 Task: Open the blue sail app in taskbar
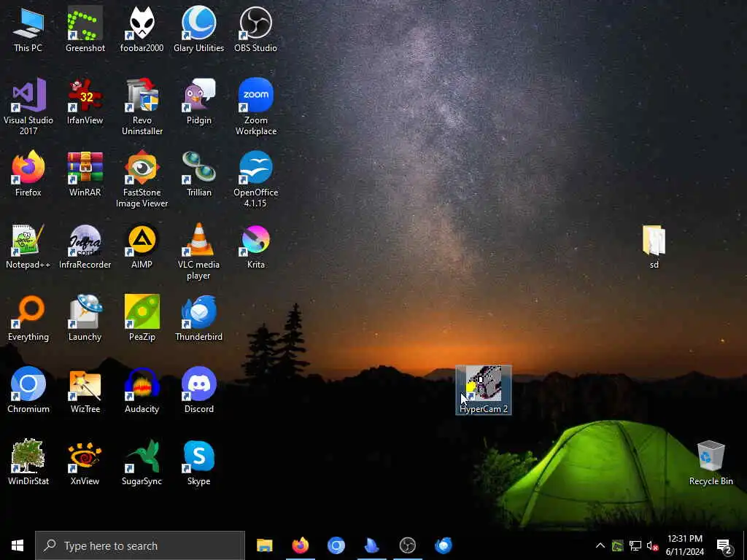pos(371,545)
